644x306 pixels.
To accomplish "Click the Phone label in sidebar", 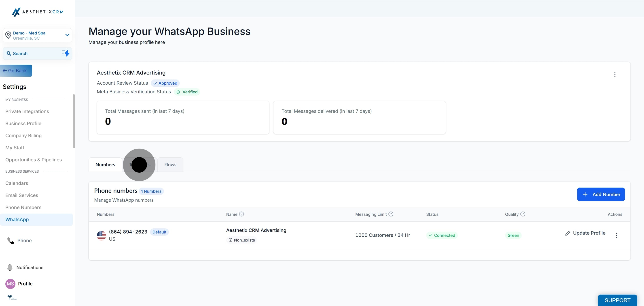I will point(25,240).
